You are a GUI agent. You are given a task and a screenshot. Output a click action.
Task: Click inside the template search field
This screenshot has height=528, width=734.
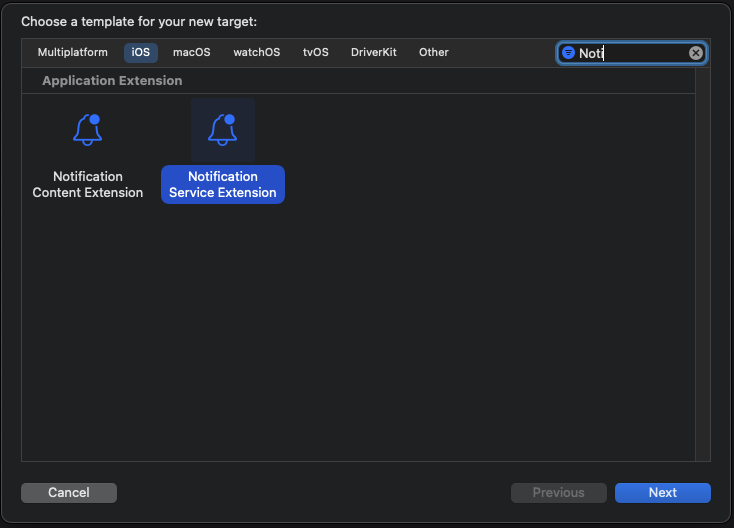630,53
